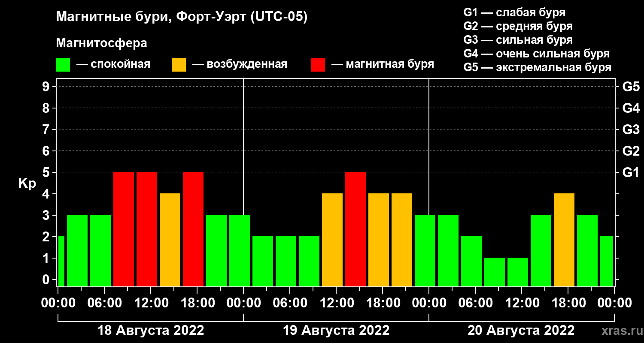The height and width of the screenshot is (343, 644).
Task: Click the '18 Августа 2022' date label
Action: pos(151,331)
